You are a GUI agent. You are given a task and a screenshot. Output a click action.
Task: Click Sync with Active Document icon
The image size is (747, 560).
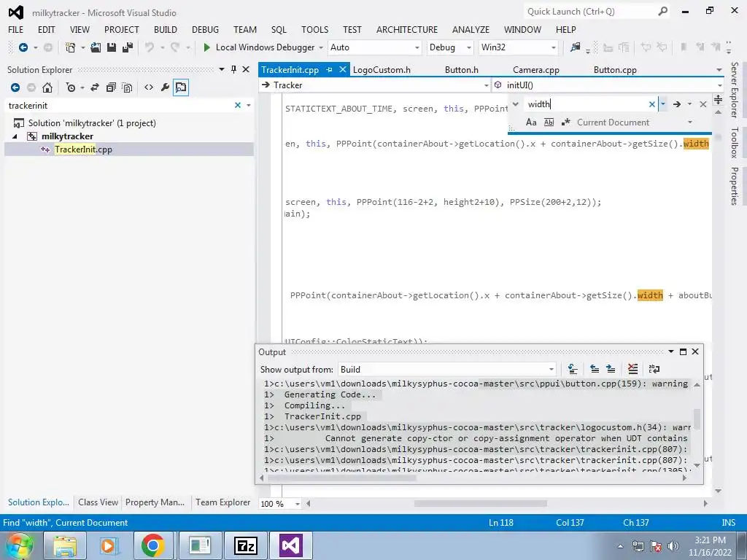[x=95, y=87]
